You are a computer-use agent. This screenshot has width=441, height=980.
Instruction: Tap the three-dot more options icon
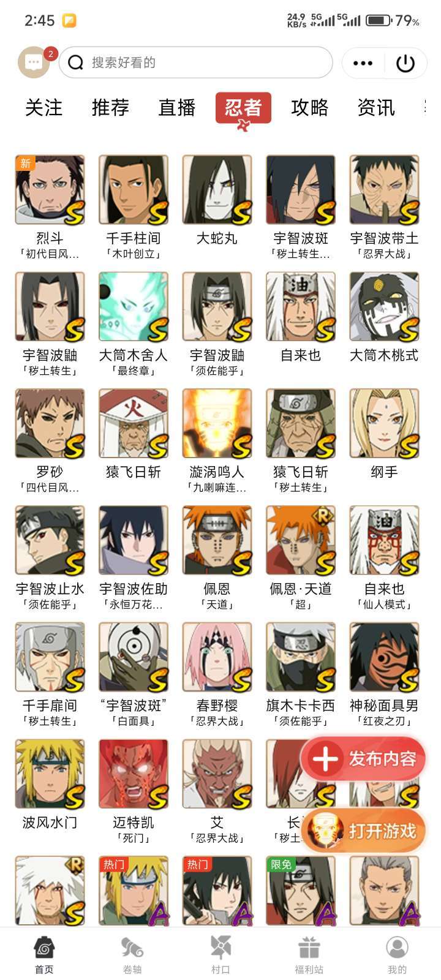pos(363,62)
